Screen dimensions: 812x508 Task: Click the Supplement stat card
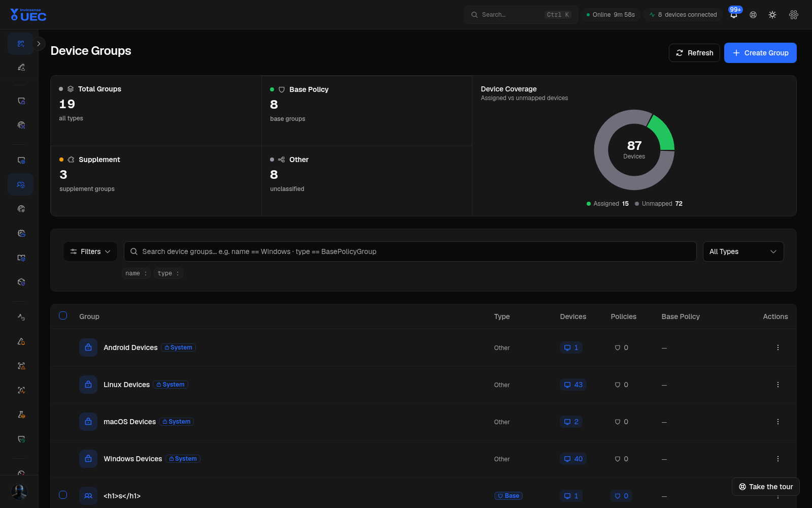pyautogui.click(x=156, y=181)
